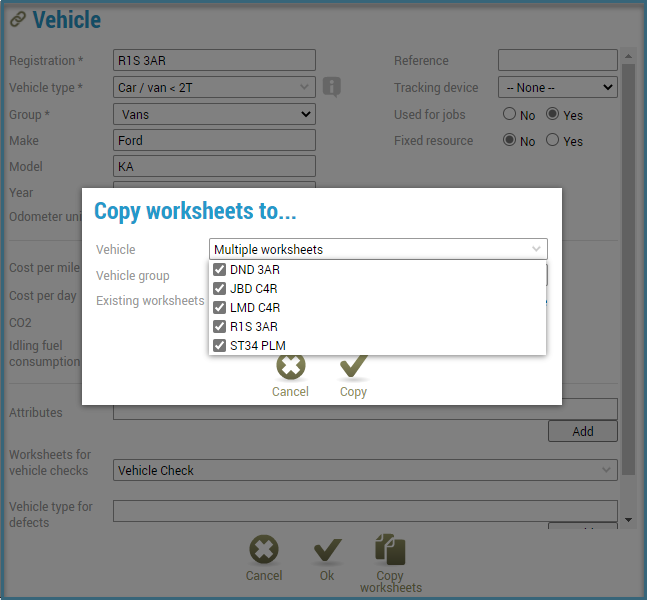Uncheck the JBD C4R checkbox
Screen dimensions: 647x600
[x=220, y=288]
